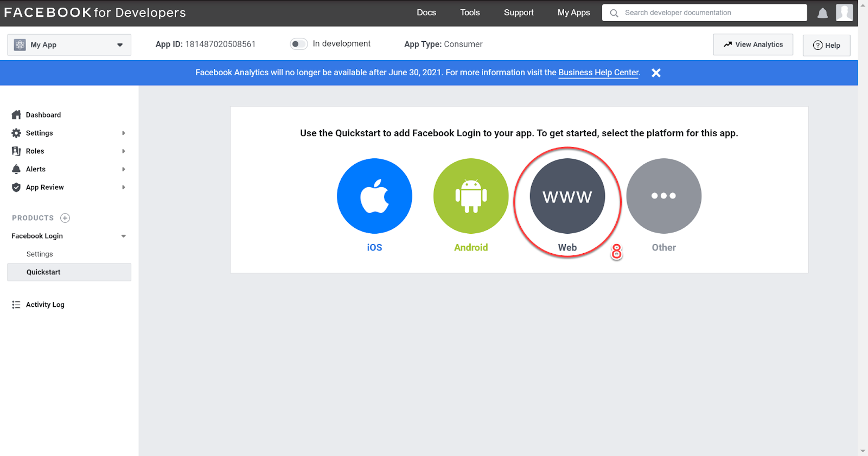The height and width of the screenshot is (456, 868).
Task: Open Facebook Login Settings sub-item
Action: tap(40, 254)
